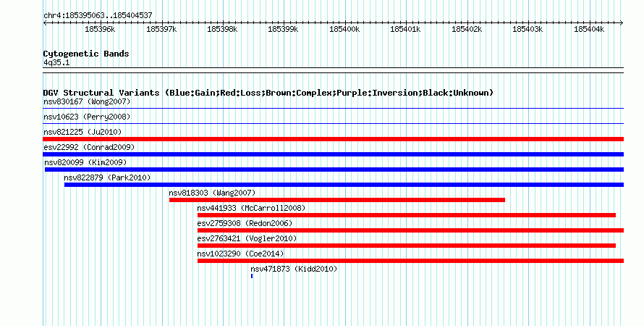Screen dimensions: 644x326
Task: Click the small blue mark under nsv471873
Action: (252, 276)
